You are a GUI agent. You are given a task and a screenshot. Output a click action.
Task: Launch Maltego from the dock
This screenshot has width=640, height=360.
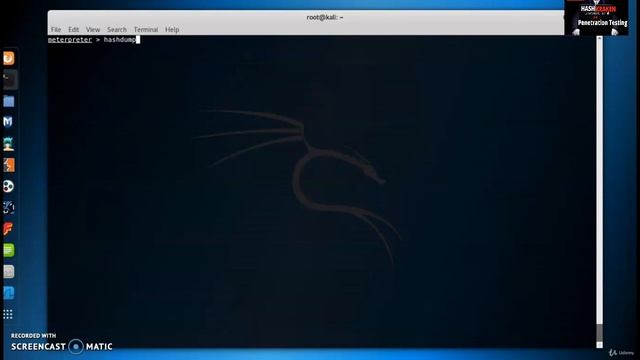tap(9, 186)
